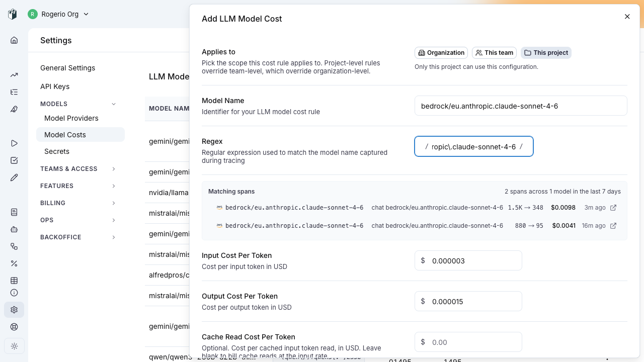Screen dimensions: 644x362
Task: Click the table grid icon in sidebar
Action: tap(14, 281)
